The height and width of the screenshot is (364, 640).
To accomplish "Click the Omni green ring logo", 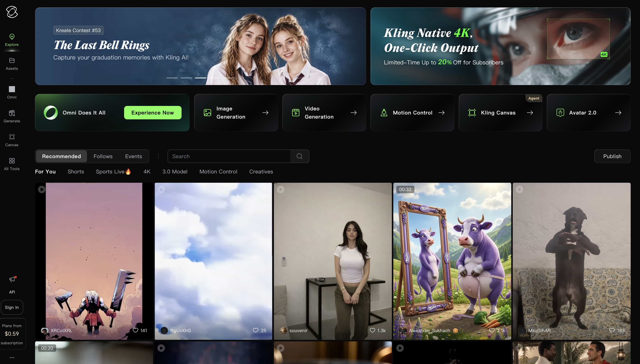I will (51, 113).
